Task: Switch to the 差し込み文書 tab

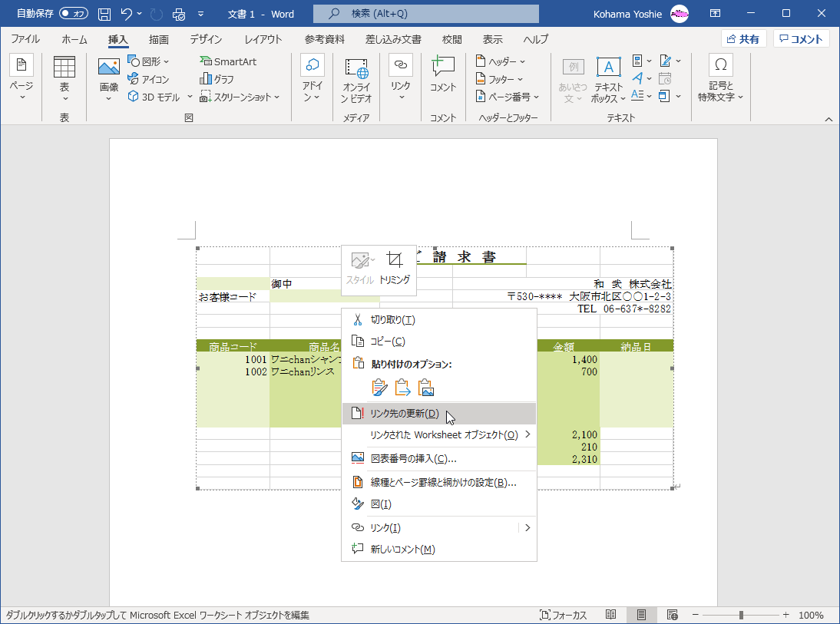Action: [393, 39]
